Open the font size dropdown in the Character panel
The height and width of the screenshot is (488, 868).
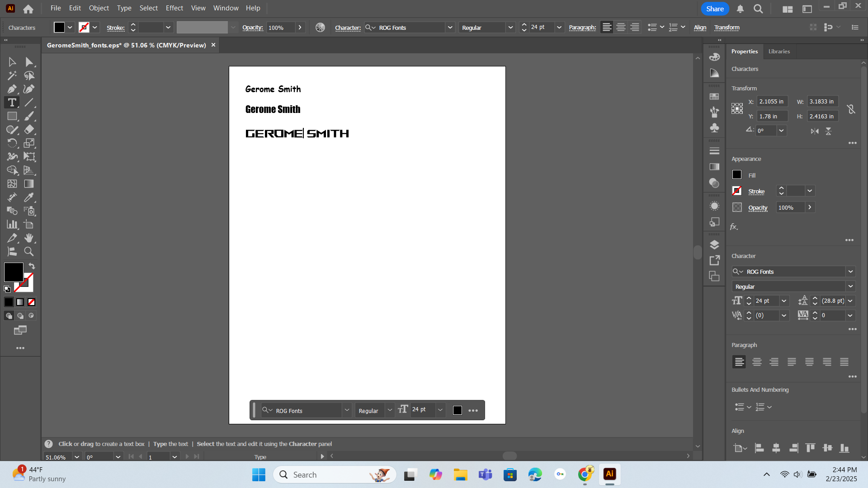coord(783,300)
